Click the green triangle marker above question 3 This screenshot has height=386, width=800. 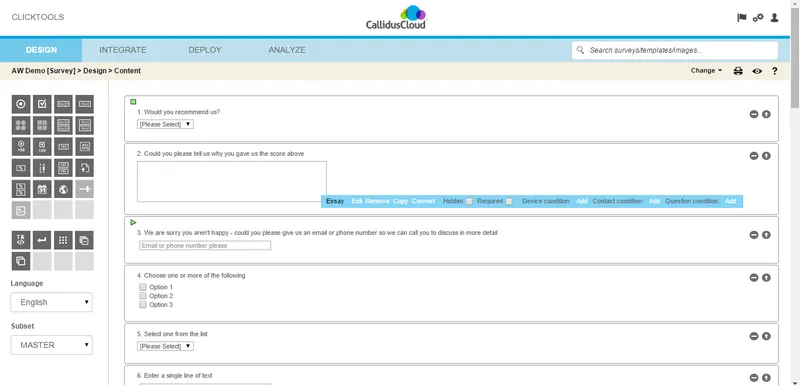point(134,222)
